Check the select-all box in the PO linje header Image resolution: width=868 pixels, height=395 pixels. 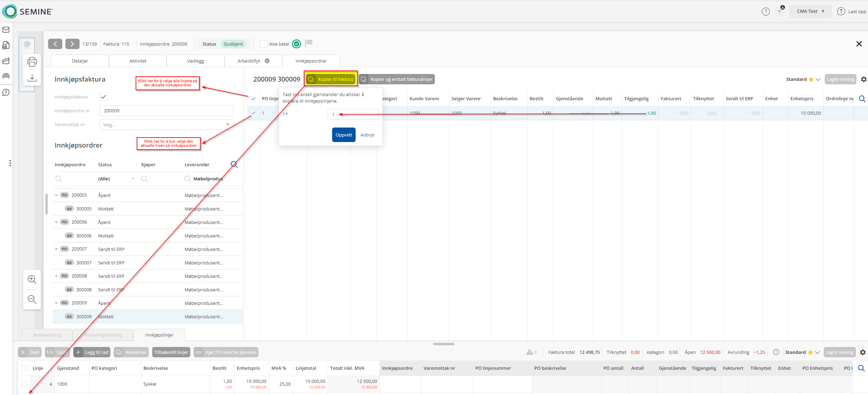(x=253, y=99)
